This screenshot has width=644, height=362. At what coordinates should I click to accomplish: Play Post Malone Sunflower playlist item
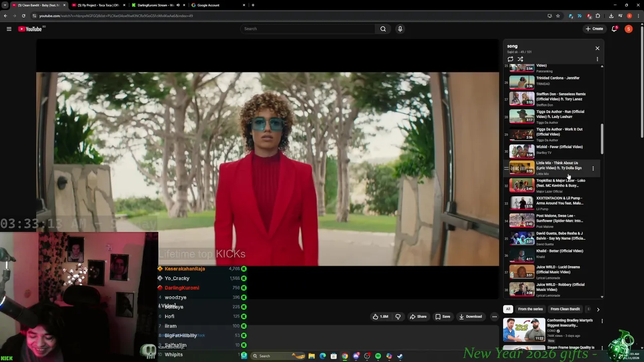tap(552, 221)
